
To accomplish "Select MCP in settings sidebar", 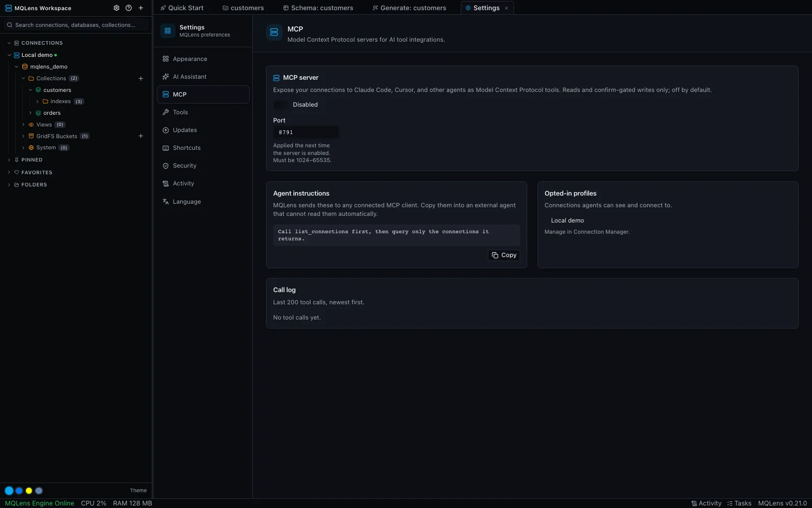I will [x=203, y=94].
